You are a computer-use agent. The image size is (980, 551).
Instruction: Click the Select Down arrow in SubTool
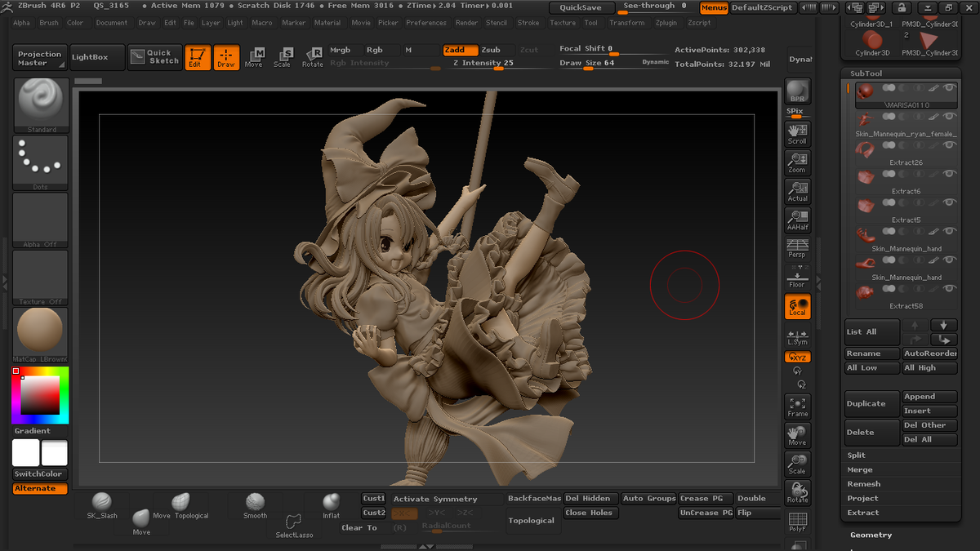[944, 325]
